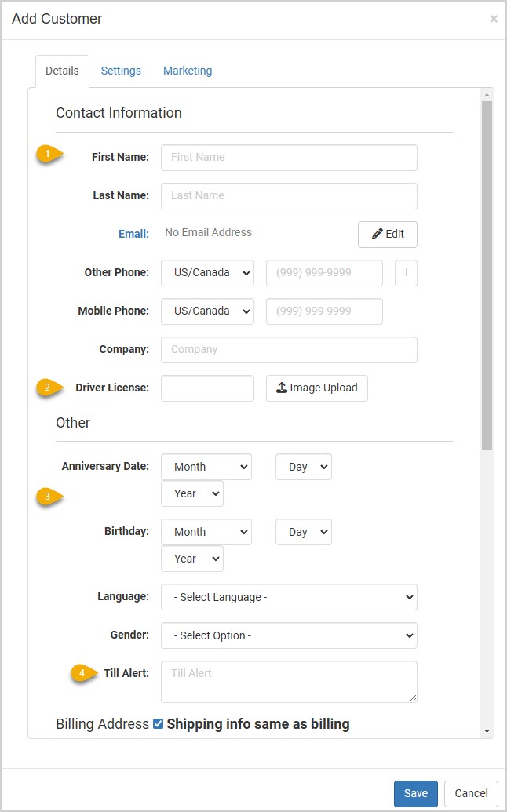Click the scrollbar down arrow
This screenshot has height=812, width=507.
[487, 731]
